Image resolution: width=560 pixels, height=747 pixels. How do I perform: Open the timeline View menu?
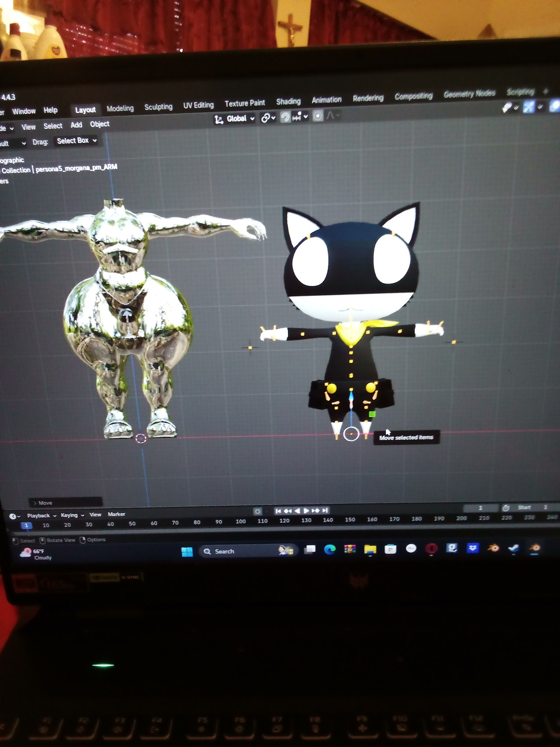pos(95,515)
